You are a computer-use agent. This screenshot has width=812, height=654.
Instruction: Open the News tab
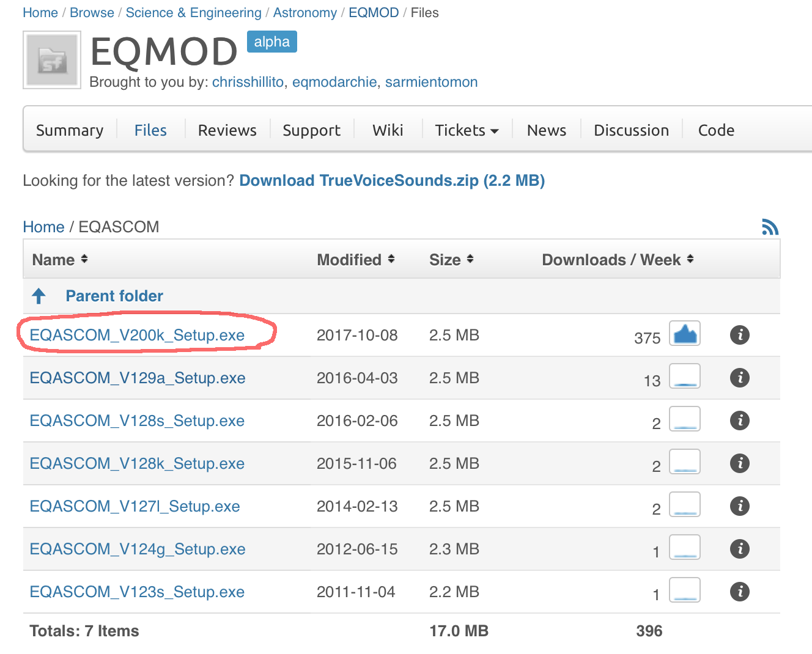click(x=546, y=130)
